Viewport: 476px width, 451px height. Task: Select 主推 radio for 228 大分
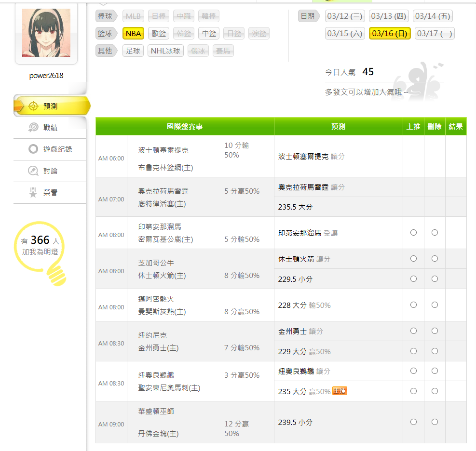pyautogui.click(x=413, y=305)
